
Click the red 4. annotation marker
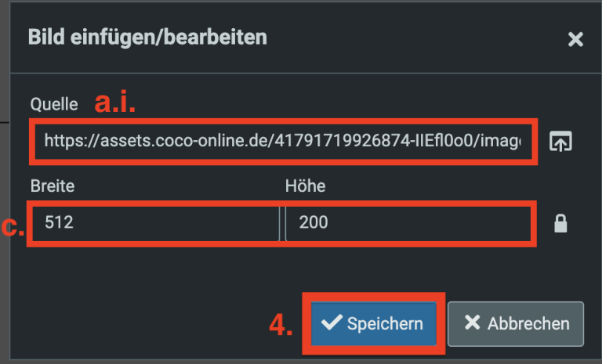point(281,326)
